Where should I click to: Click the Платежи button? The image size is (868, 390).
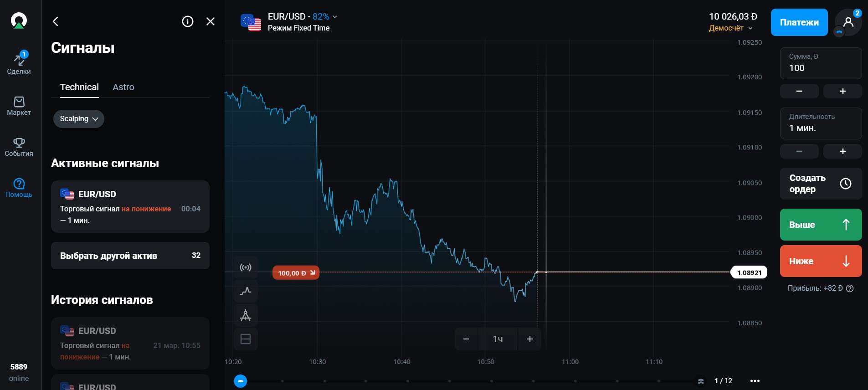pyautogui.click(x=799, y=22)
